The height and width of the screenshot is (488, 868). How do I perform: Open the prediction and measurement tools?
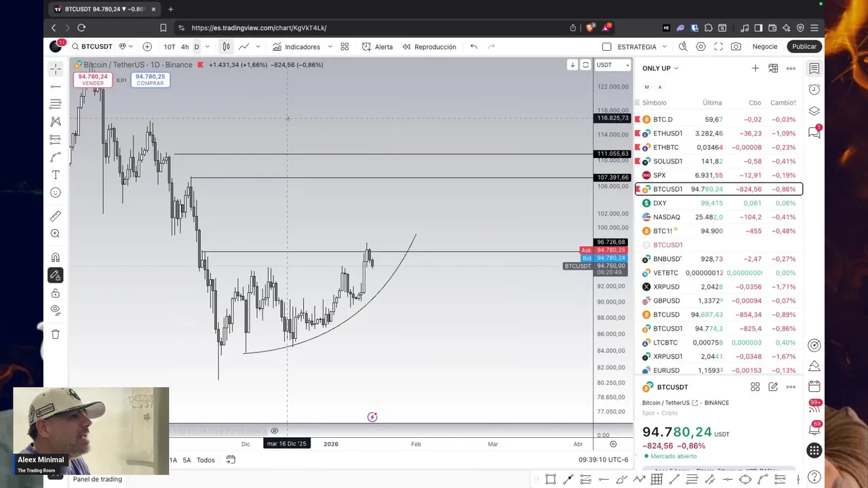56,139
